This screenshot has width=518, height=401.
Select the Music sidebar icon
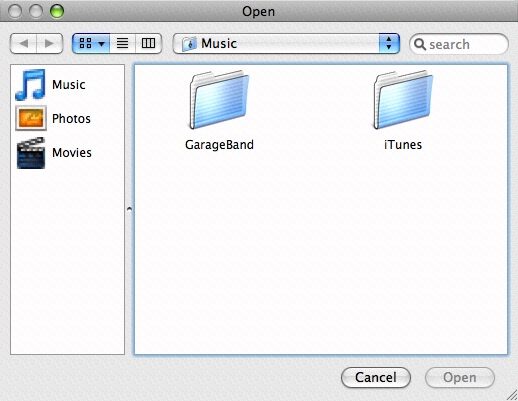point(30,85)
